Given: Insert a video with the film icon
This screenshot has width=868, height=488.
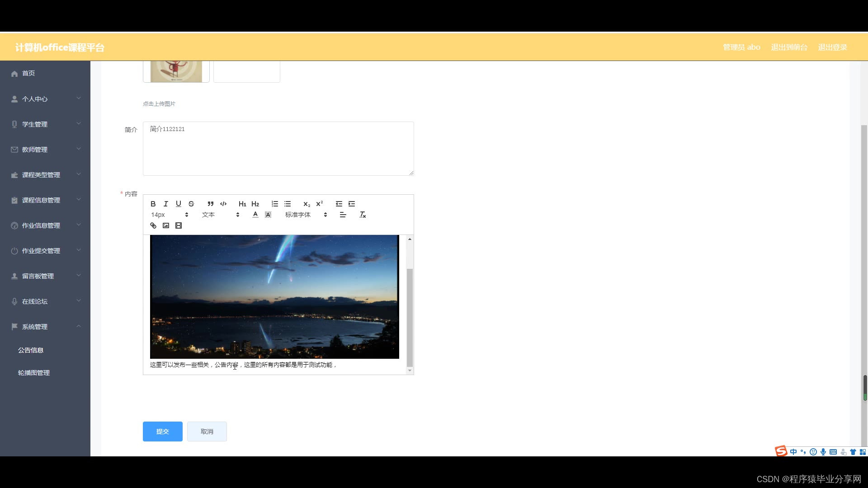Looking at the screenshot, I should tap(179, 225).
